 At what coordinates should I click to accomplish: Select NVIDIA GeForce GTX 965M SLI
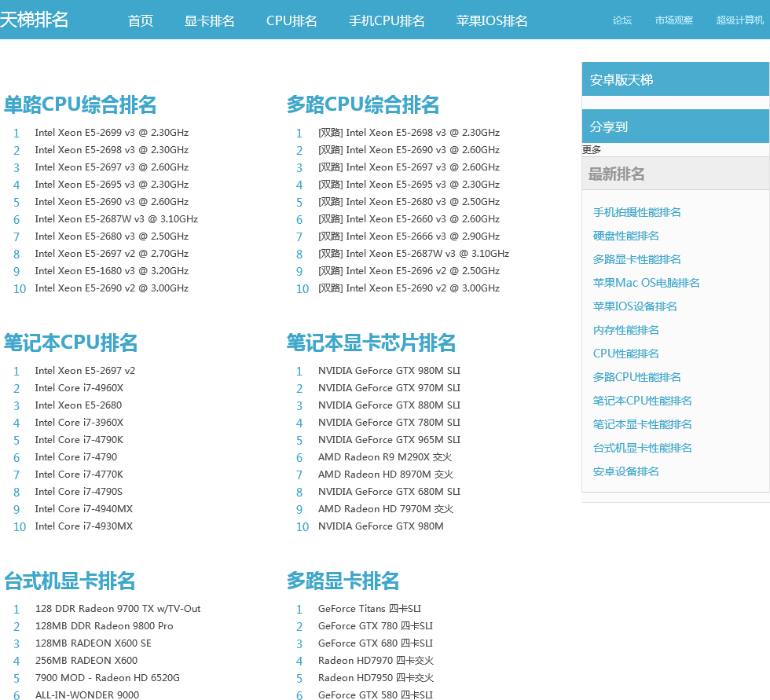(x=389, y=440)
